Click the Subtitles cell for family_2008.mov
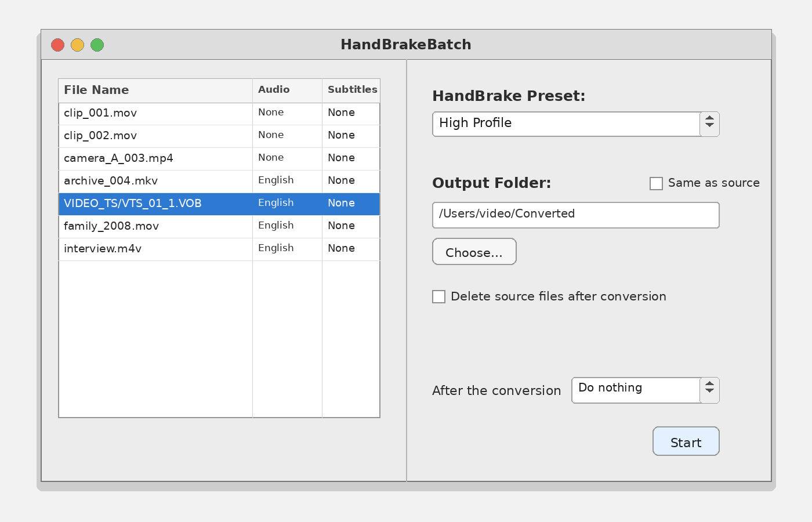 coord(351,227)
